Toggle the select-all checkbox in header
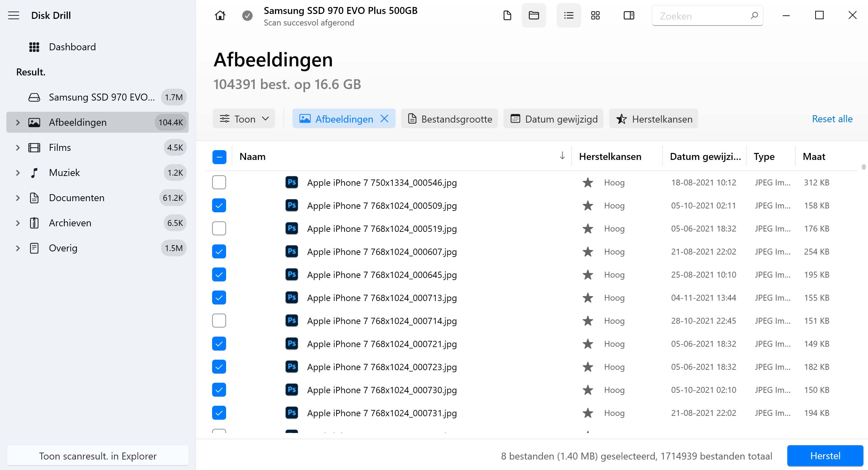 pyautogui.click(x=219, y=157)
